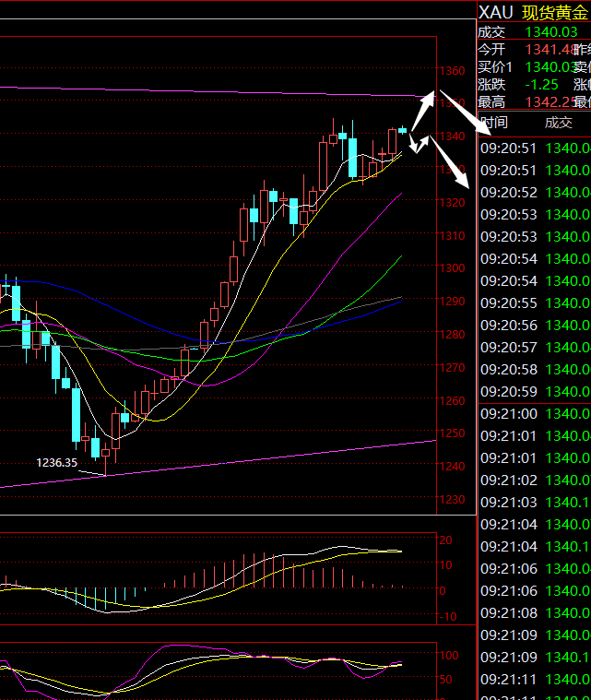591x700 pixels.
Task: Click the MACD axis label 20
Action: tap(446, 540)
